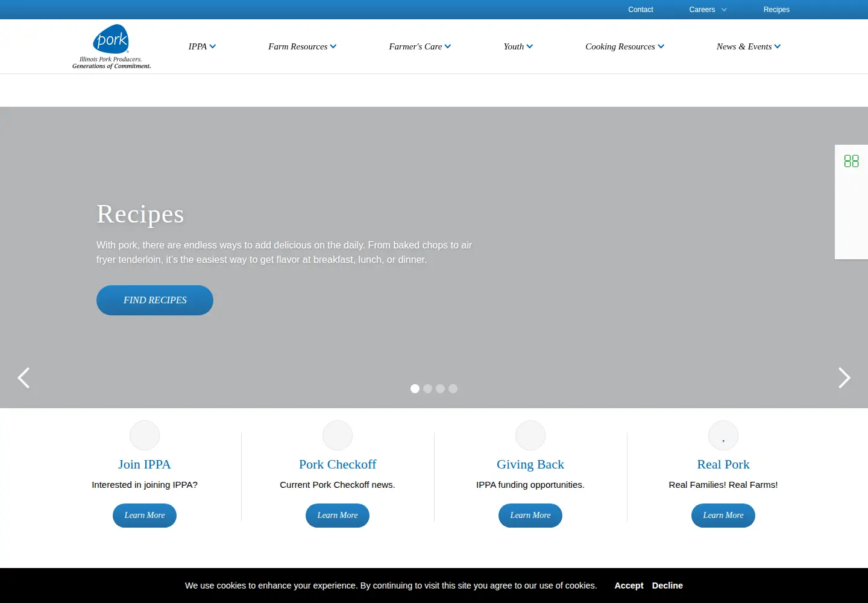868x603 pixels.
Task: Advance to the next slide arrow
Action: [x=844, y=378]
